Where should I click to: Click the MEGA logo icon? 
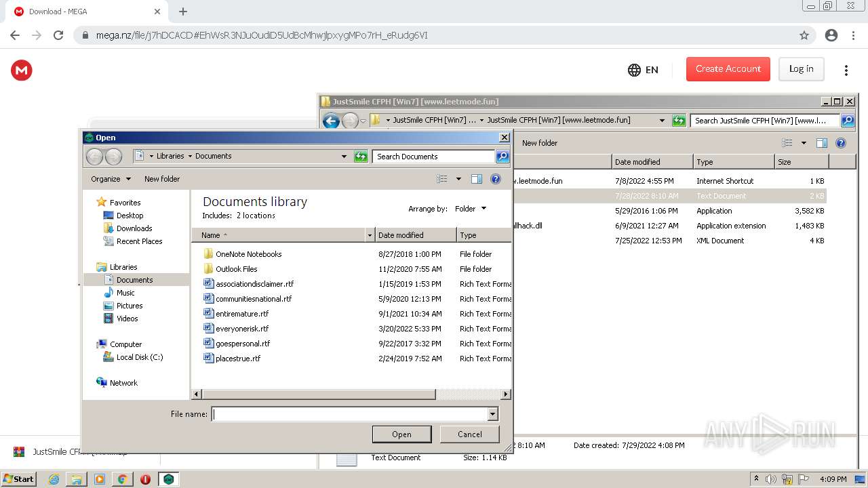(x=22, y=70)
